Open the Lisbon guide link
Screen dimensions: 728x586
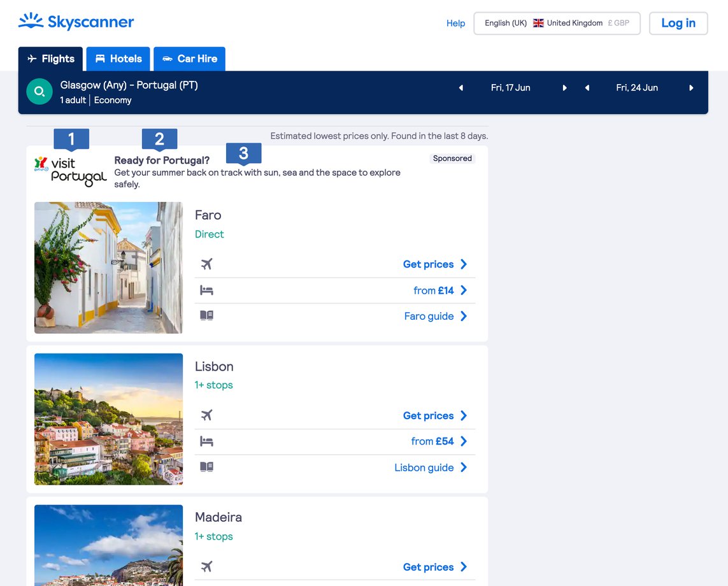(x=424, y=468)
